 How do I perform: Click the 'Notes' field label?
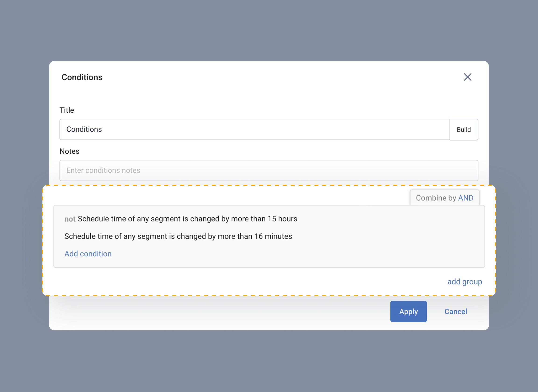coord(69,151)
